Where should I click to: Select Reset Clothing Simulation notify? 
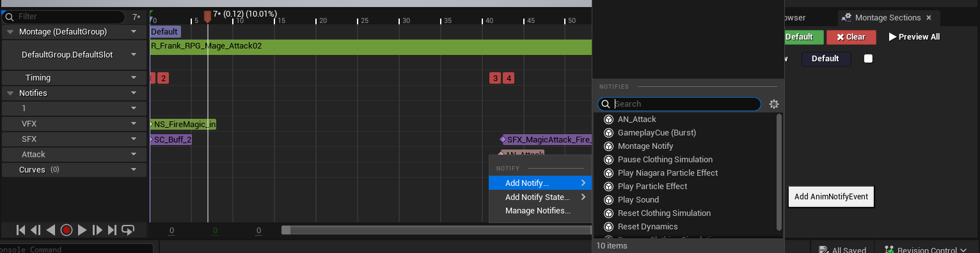[x=664, y=213]
